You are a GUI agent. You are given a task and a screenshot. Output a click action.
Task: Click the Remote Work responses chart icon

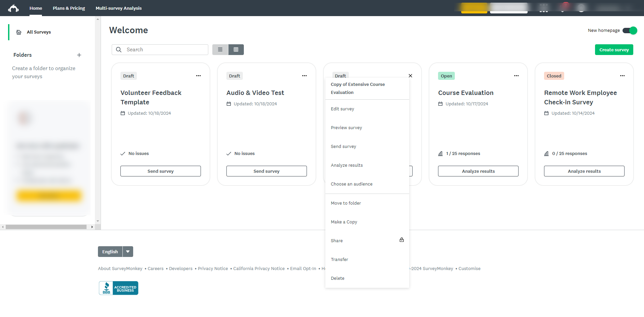click(x=546, y=154)
